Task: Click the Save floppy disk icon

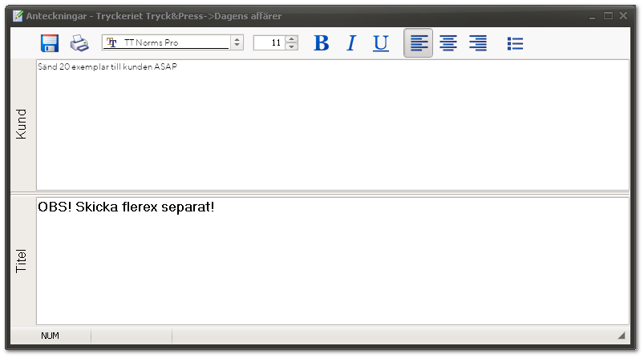Action: pyautogui.click(x=50, y=43)
